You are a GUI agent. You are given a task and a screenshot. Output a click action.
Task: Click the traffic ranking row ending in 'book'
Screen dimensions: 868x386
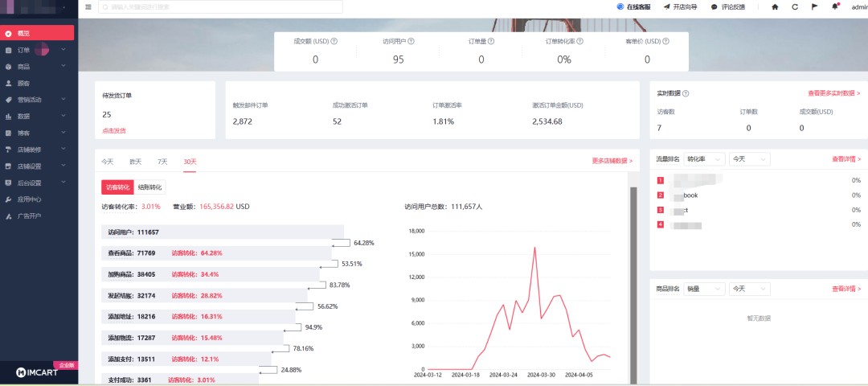point(759,195)
